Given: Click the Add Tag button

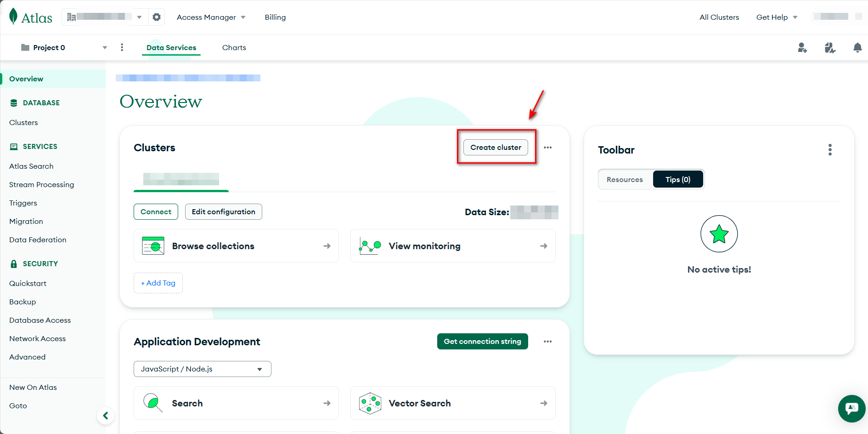Looking at the screenshot, I should pos(158,283).
